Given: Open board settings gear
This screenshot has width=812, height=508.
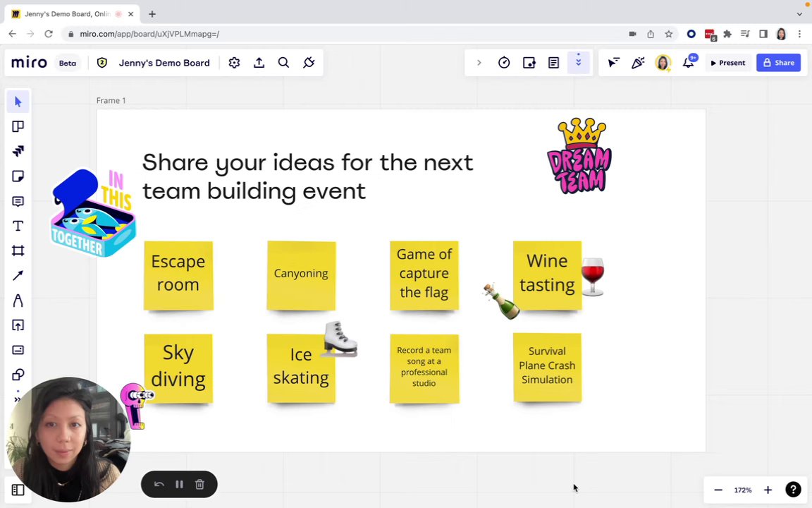Looking at the screenshot, I should click(x=234, y=63).
